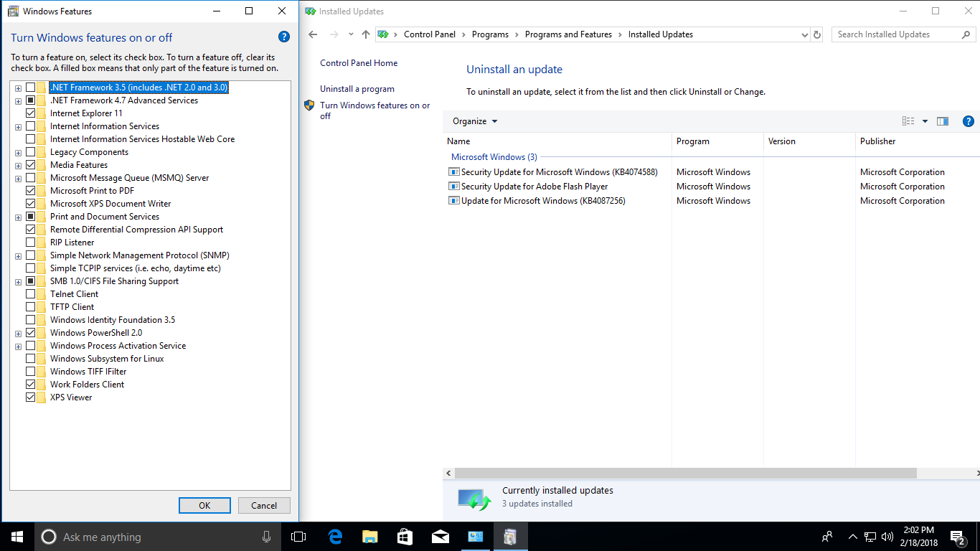Sort by the Program column header
The width and height of the screenshot is (980, 551).
click(x=717, y=141)
